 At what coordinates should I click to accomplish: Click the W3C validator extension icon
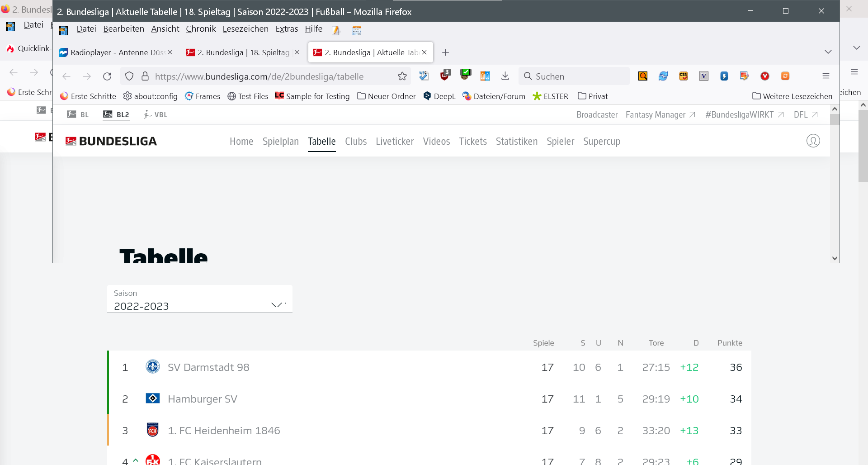point(424,76)
